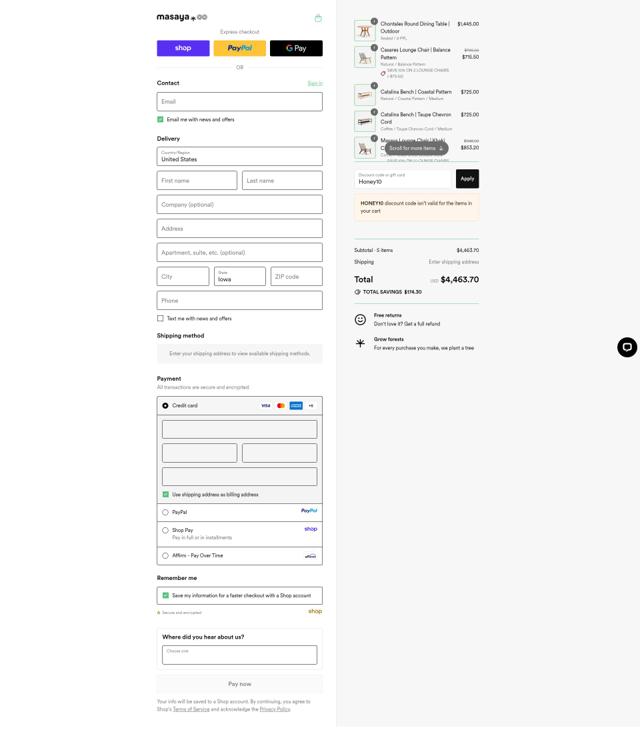Screen dimensions: 640x756
Task: Open Terms of Service link
Action: coord(191,709)
